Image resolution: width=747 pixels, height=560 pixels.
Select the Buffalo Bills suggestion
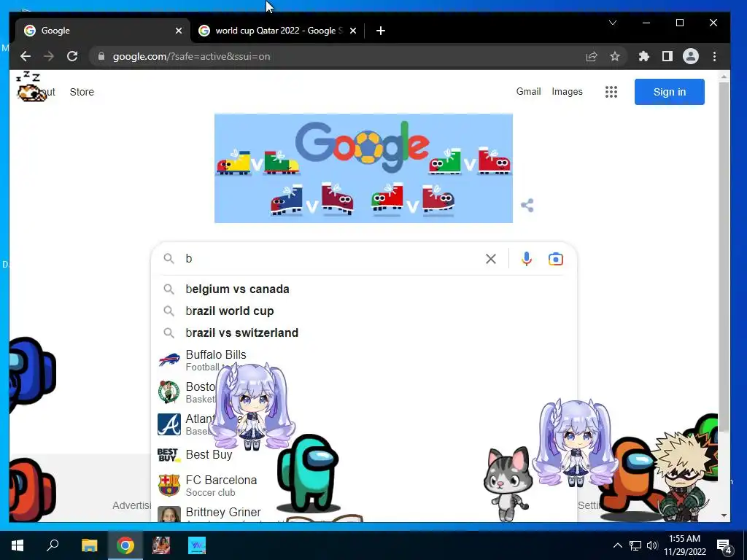(x=363, y=360)
